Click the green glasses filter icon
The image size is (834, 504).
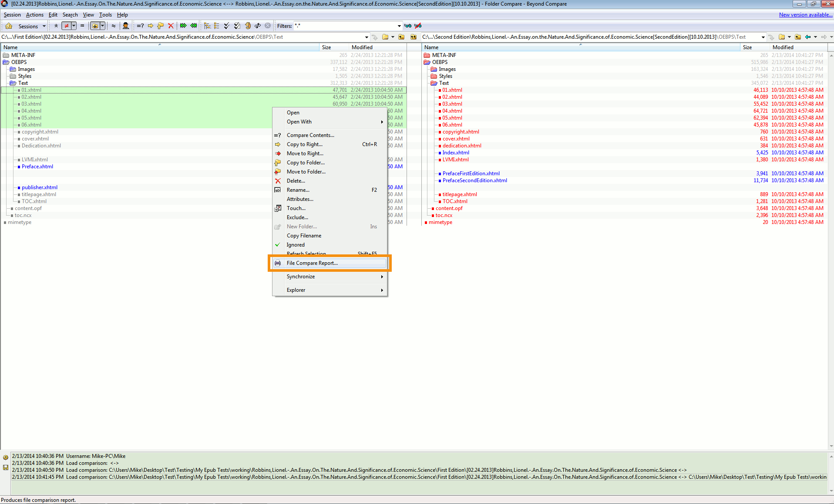point(408,26)
